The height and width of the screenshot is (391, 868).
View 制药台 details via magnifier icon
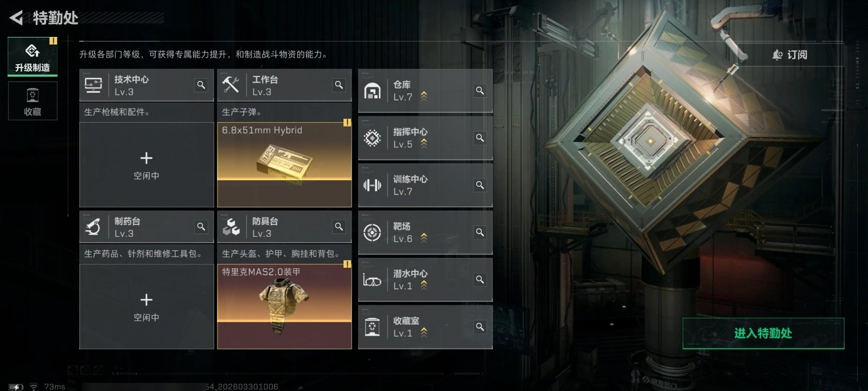tap(201, 226)
